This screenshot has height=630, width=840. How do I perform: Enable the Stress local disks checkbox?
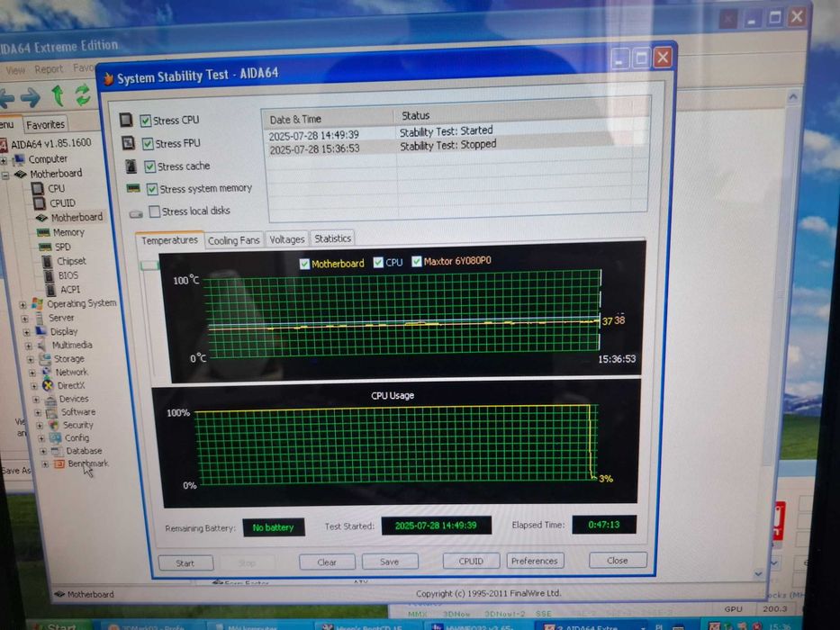(x=155, y=211)
